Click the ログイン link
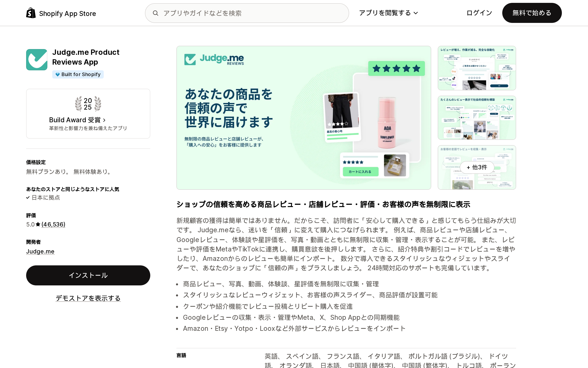The height and width of the screenshot is (368, 588). pyautogui.click(x=479, y=13)
